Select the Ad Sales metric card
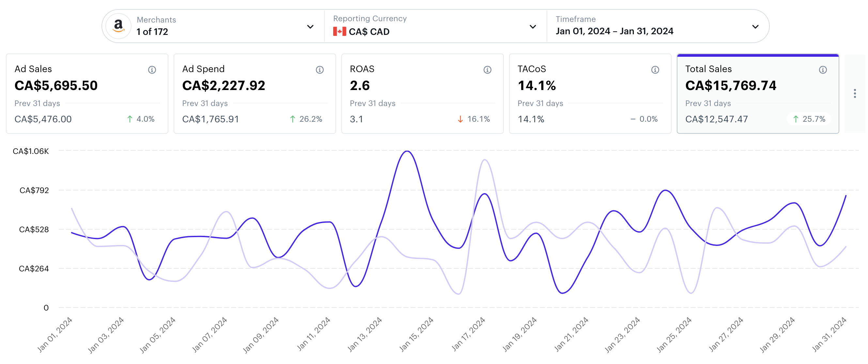 (x=87, y=94)
